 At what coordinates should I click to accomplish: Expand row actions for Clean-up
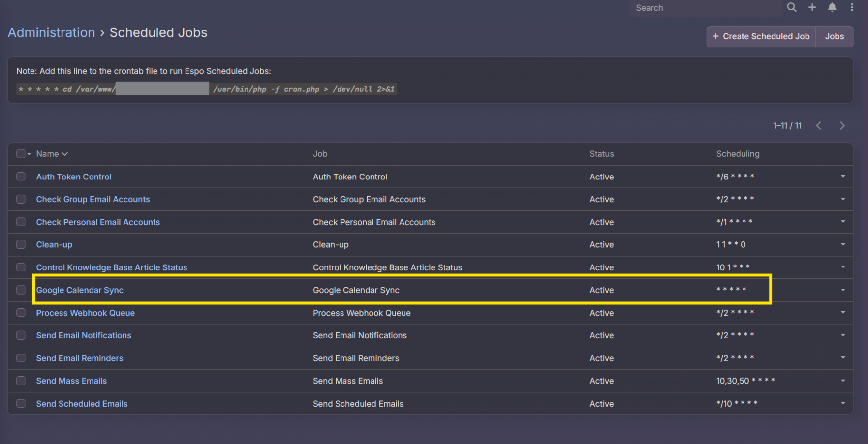tap(842, 245)
